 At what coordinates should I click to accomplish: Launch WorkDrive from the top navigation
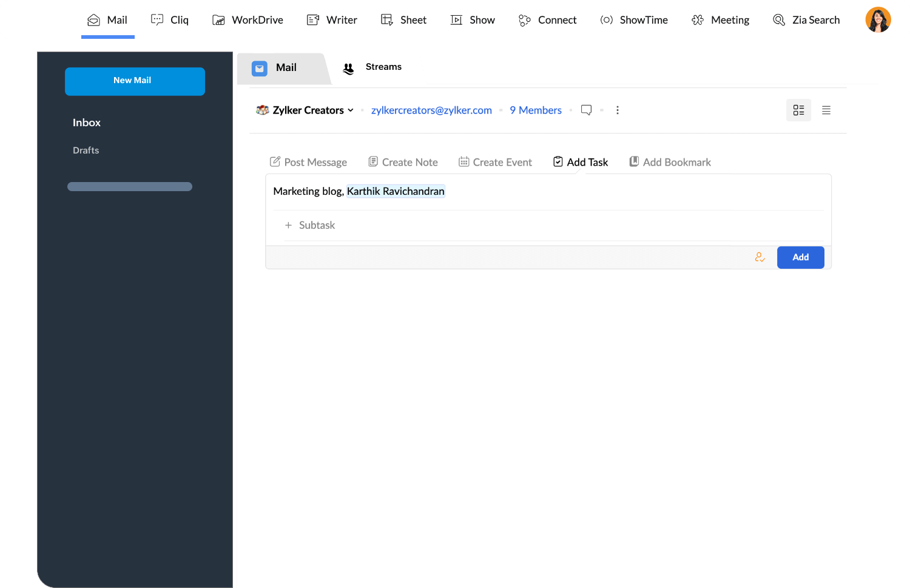[x=248, y=20]
